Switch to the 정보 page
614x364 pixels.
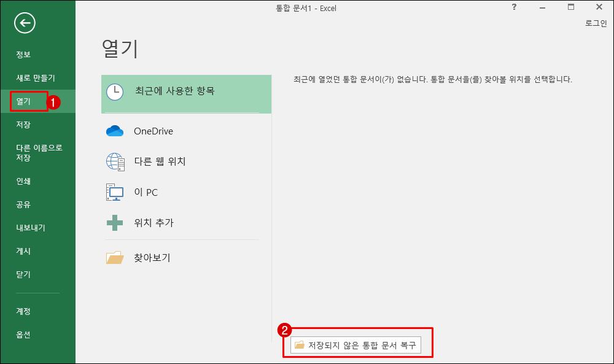click(x=23, y=54)
